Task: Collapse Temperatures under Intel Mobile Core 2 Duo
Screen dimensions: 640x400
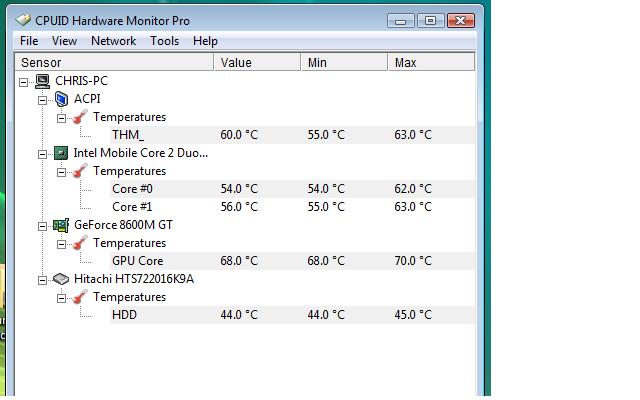Action: tap(61, 172)
